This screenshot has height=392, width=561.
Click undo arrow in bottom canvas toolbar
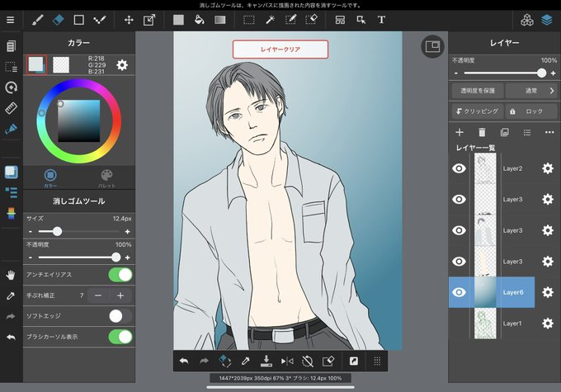point(184,361)
